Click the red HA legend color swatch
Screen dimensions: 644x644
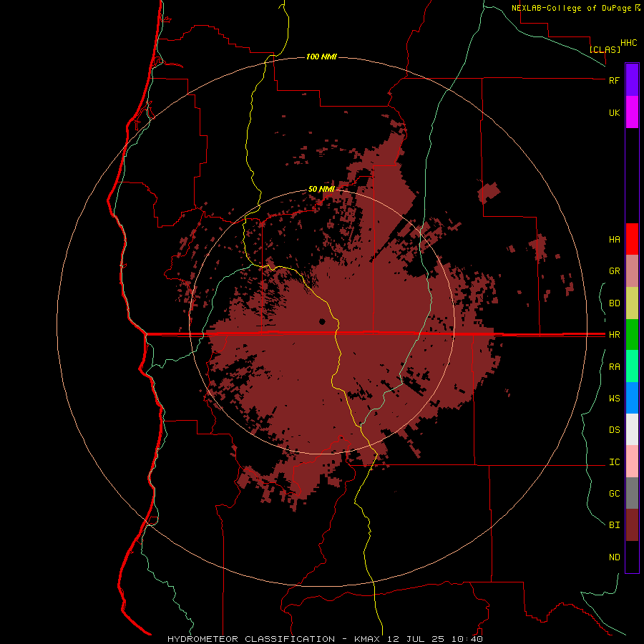click(632, 239)
